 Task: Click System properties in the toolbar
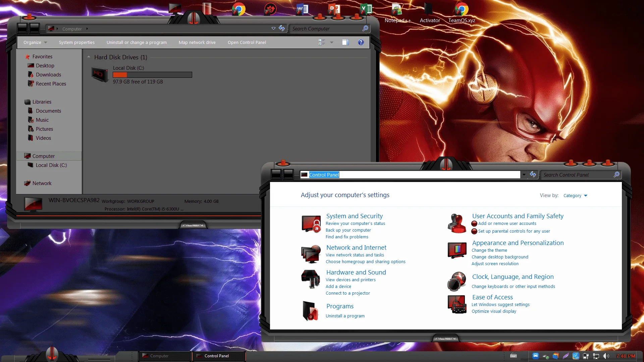click(x=77, y=42)
